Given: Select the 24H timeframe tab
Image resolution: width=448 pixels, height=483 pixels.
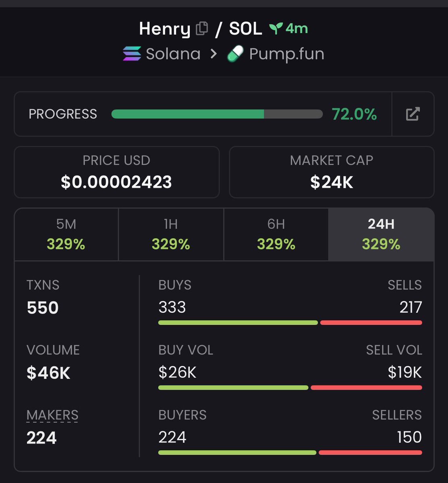Looking at the screenshot, I should (381, 234).
